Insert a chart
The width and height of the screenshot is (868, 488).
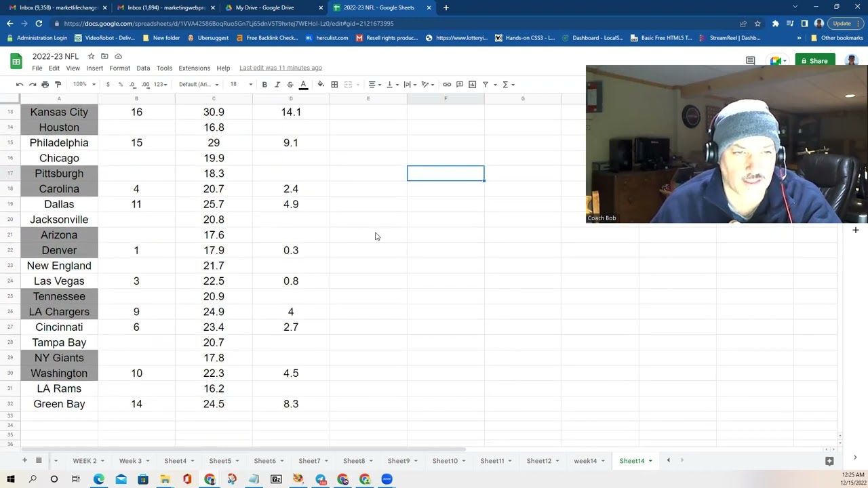pyautogui.click(x=473, y=84)
